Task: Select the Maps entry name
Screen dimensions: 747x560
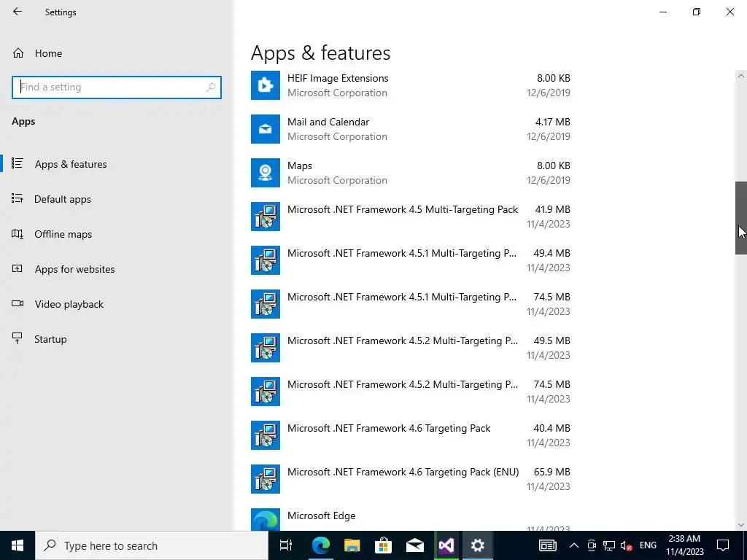Action: [x=300, y=166]
